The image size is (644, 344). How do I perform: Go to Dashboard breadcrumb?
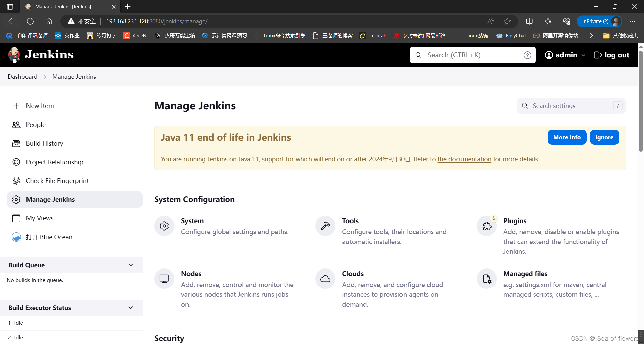tap(22, 76)
